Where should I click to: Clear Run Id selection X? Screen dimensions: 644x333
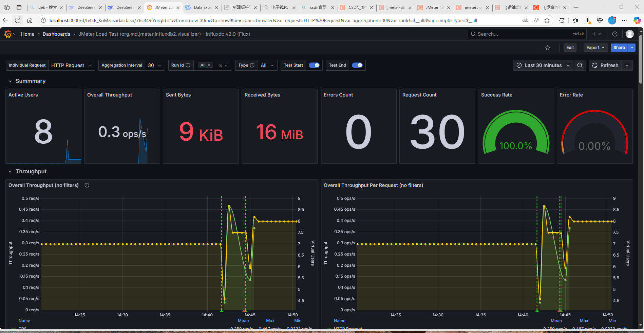coord(221,65)
